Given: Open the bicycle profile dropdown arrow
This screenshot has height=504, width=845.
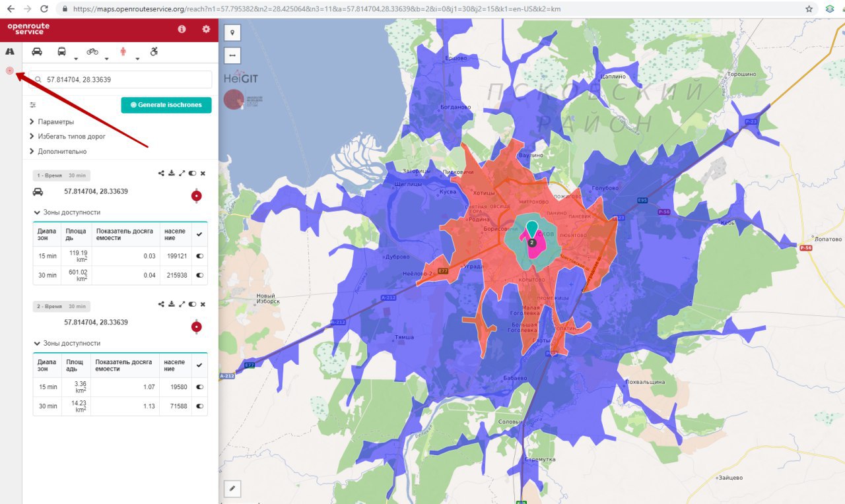Looking at the screenshot, I should click(x=106, y=58).
